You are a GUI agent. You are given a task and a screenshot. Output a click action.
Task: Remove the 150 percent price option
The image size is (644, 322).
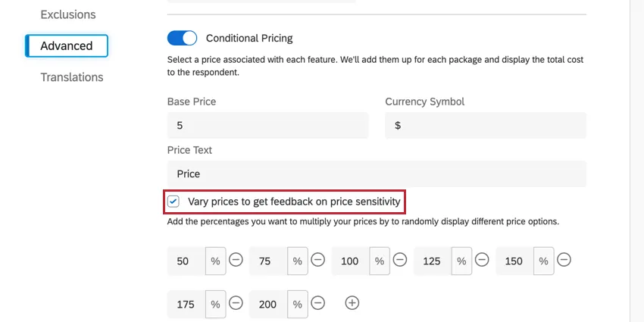point(564,261)
